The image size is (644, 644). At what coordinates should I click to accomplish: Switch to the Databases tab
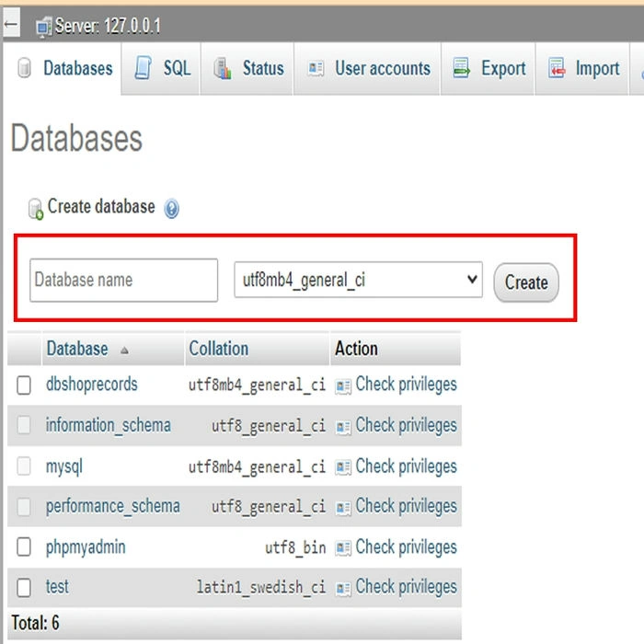click(x=62, y=68)
